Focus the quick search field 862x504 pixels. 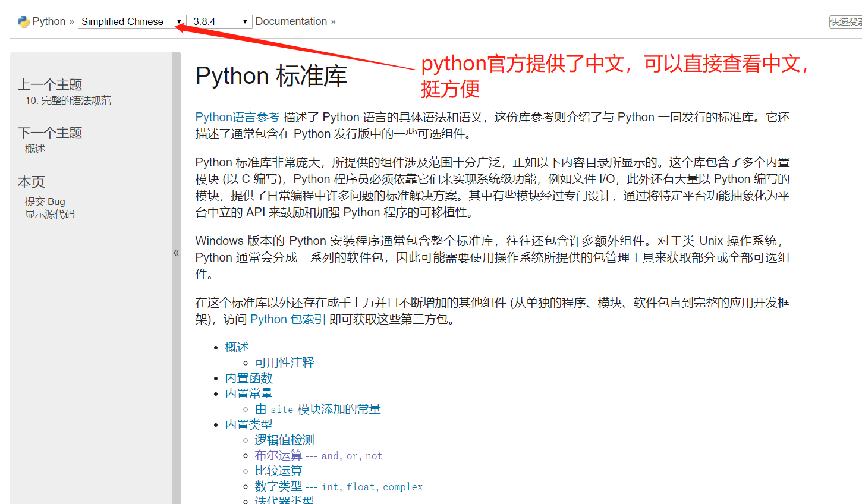[846, 21]
